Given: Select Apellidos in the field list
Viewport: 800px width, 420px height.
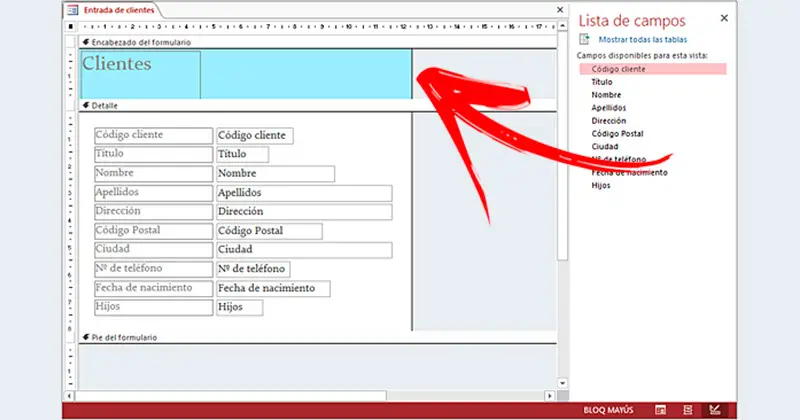Looking at the screenshot, I should [x=608, y=108].
